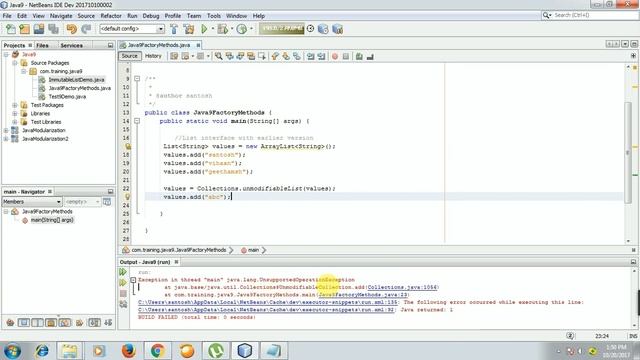Image resolution: width=640 pixels, height=360 pixels.
Task: Click Find Next Occurrence in the editor toolbar
Action: [240, 56]
